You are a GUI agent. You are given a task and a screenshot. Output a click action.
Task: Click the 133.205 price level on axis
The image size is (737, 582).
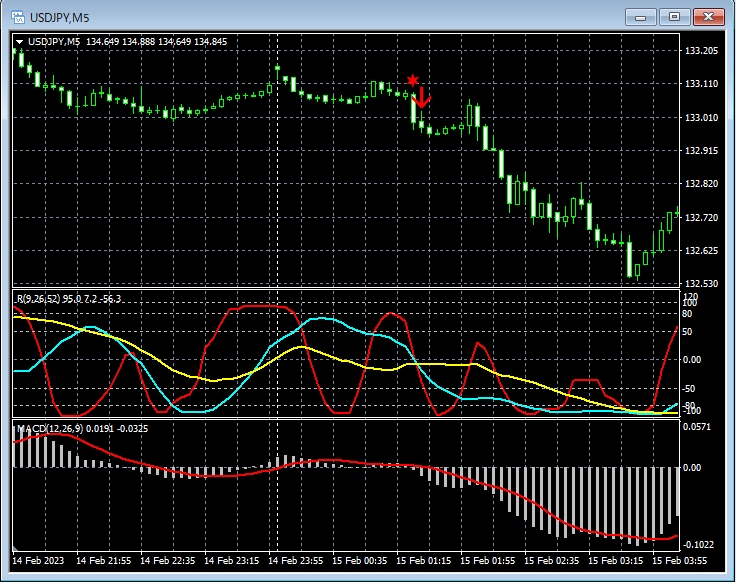[x=700, y=51]
